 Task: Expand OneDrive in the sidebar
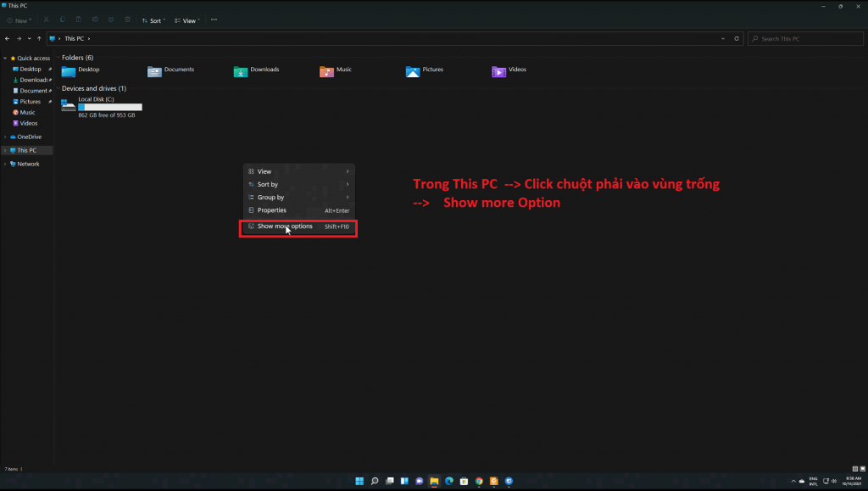7,137
